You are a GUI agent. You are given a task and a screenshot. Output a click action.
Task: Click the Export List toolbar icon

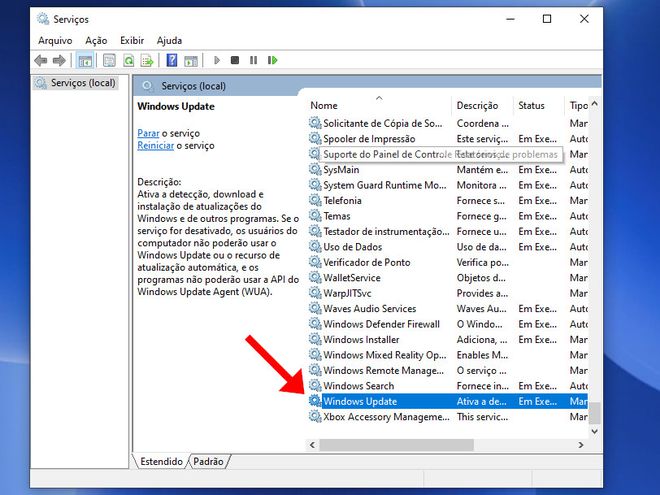(x=147, y=61)
